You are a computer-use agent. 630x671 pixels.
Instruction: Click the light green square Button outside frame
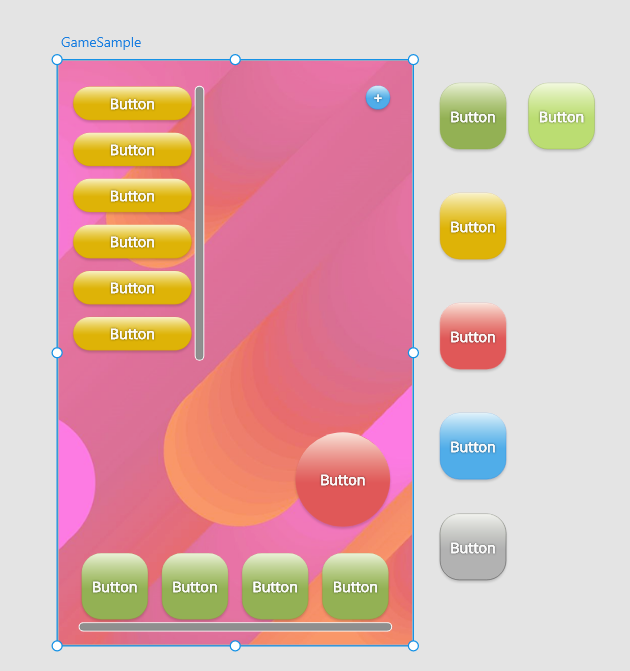pyautogui.click(x=562, y=116)
